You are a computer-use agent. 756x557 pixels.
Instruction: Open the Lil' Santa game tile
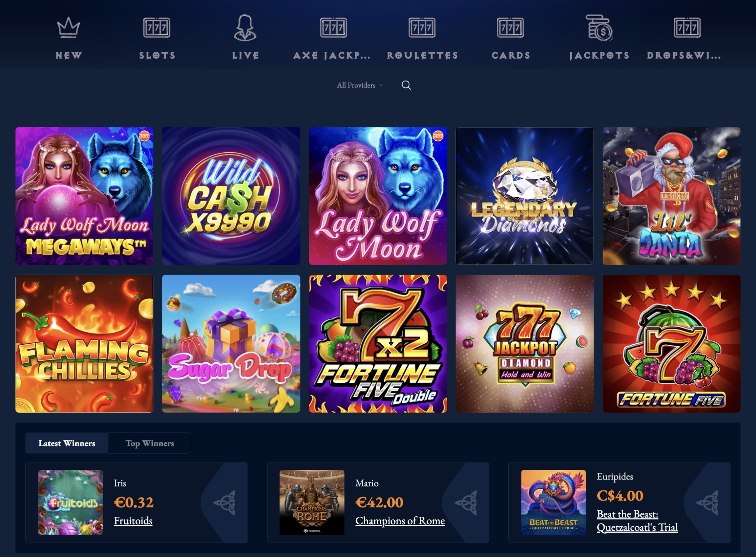(x=671, y=196)
